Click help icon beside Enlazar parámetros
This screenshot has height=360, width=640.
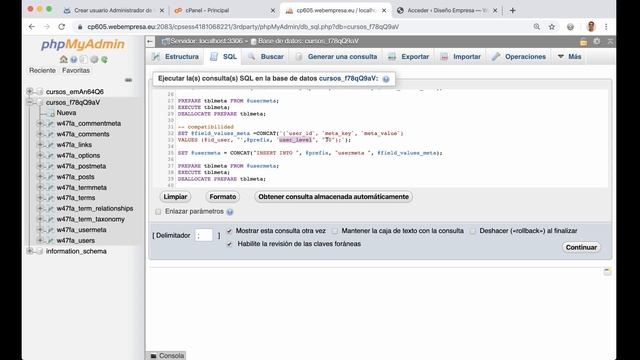coord(230,212)
